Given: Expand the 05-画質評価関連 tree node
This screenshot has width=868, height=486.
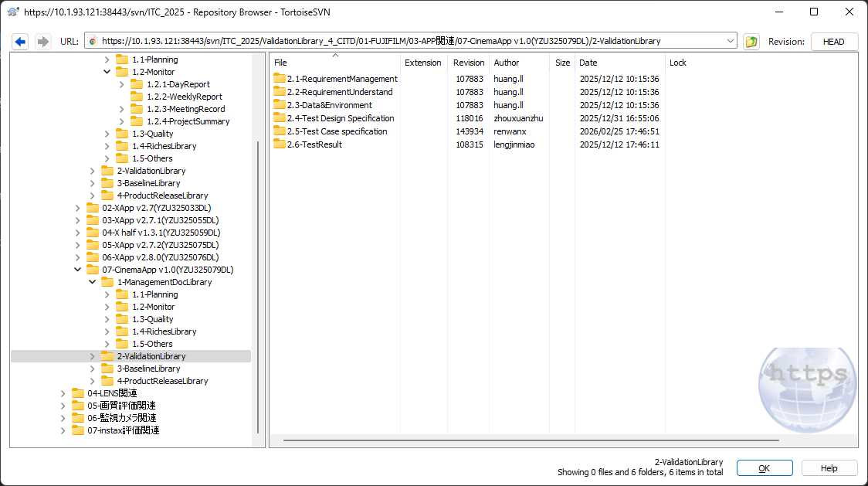Looking at the screenshot, I should (63, 406).
